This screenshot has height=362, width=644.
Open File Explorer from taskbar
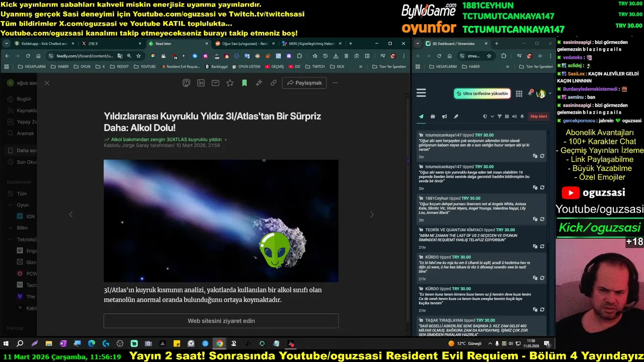(49, 343)
